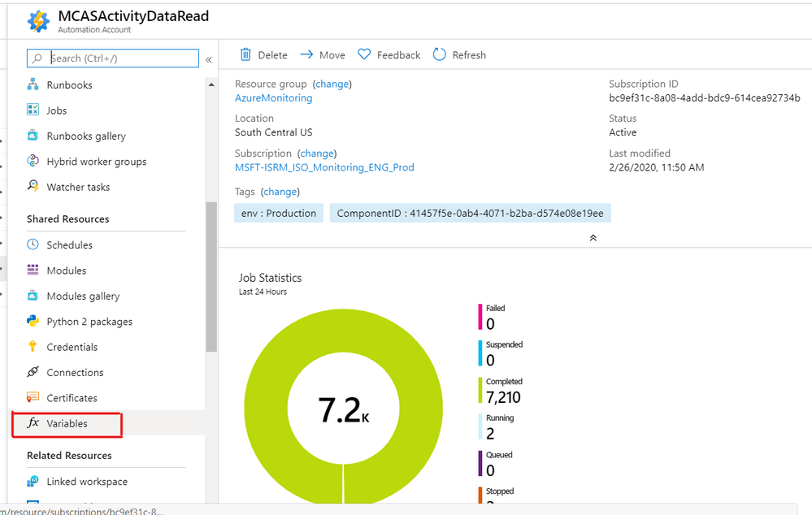The width and height of the screenshot is (812, 515).
Task: Click the ComponentID tag chip
Action: (471, 213)
